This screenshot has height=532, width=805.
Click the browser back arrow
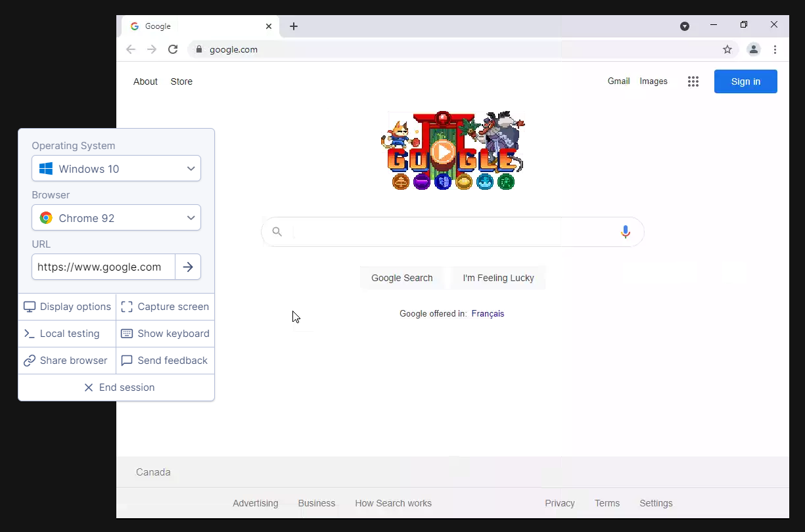pos(131,49)
